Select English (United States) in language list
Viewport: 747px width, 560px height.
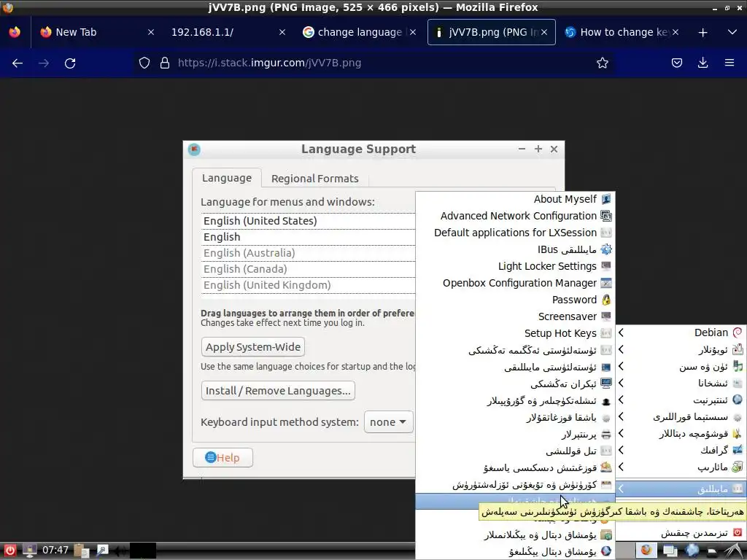309,221
